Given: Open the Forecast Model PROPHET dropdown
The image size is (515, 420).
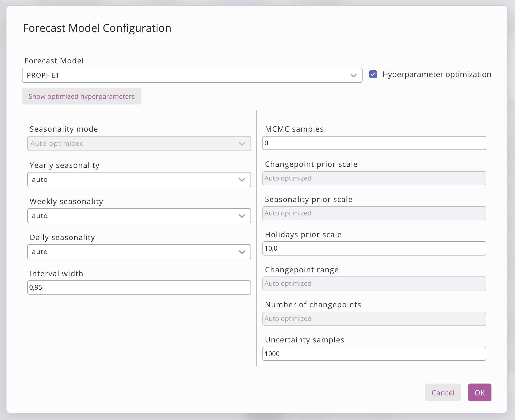Looking at the screenshot, I should coord(192,75).
